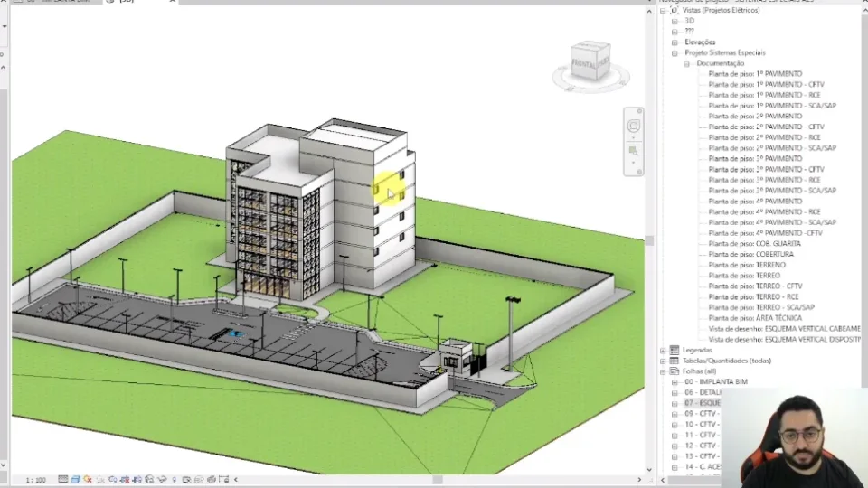Toggle the Sun Path icon
868x488 pixels.
coord(88,479)
